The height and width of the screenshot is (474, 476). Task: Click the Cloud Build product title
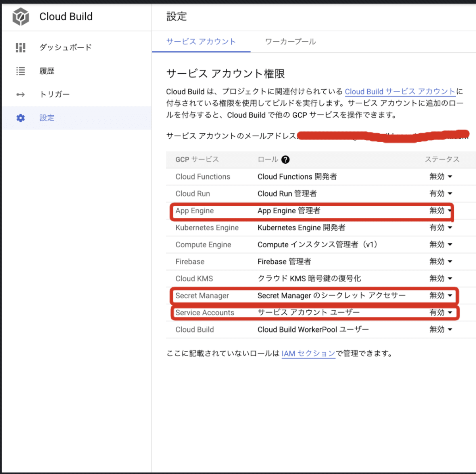[x=66, y=17]
